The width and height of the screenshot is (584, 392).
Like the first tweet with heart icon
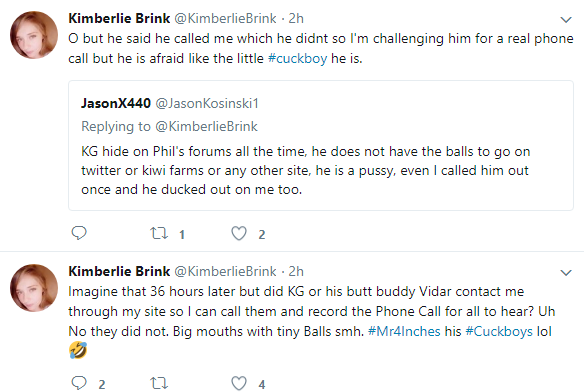(239, 233)
